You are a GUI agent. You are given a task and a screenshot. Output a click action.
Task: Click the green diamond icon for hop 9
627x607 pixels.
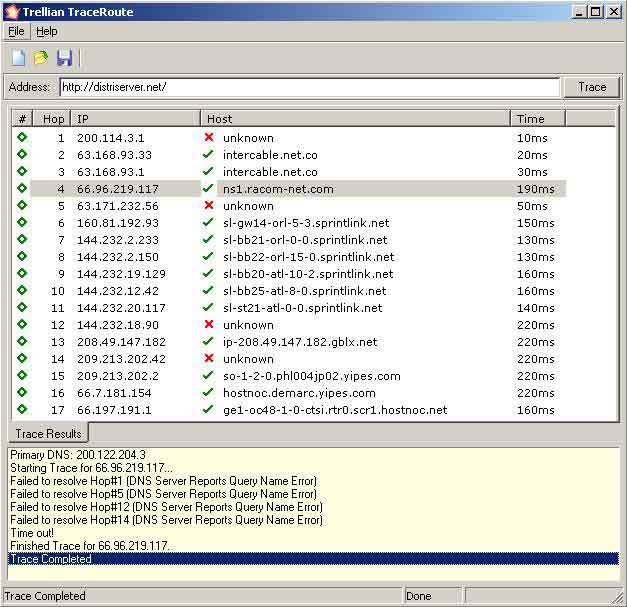(22, 273)
